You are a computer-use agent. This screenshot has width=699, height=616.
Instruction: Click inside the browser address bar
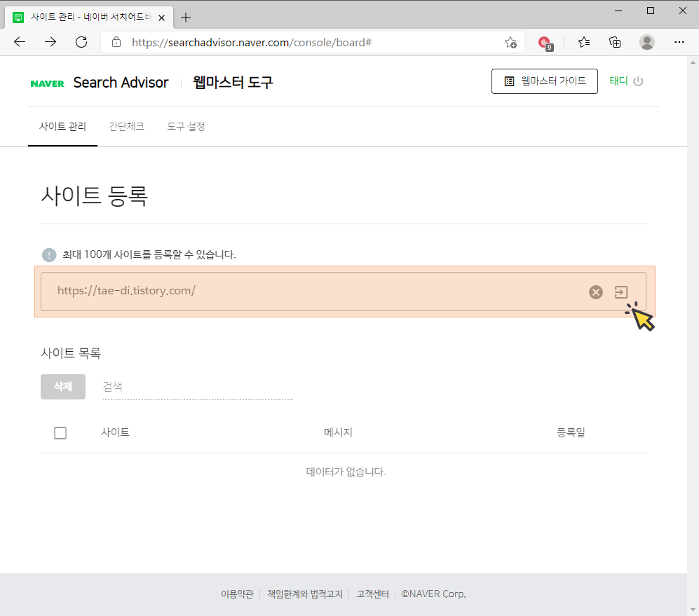coord(280,42)
